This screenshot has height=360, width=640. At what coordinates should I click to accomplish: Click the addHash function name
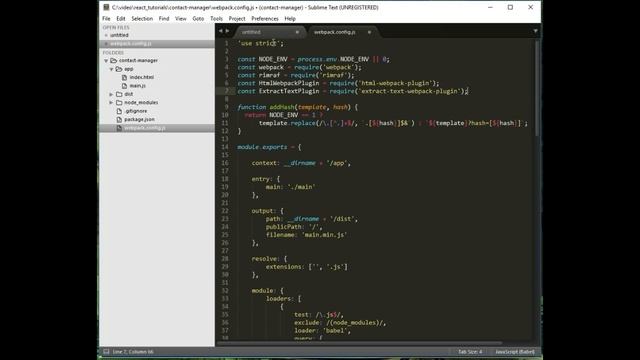pyautogui.click(x=282, y=107)
